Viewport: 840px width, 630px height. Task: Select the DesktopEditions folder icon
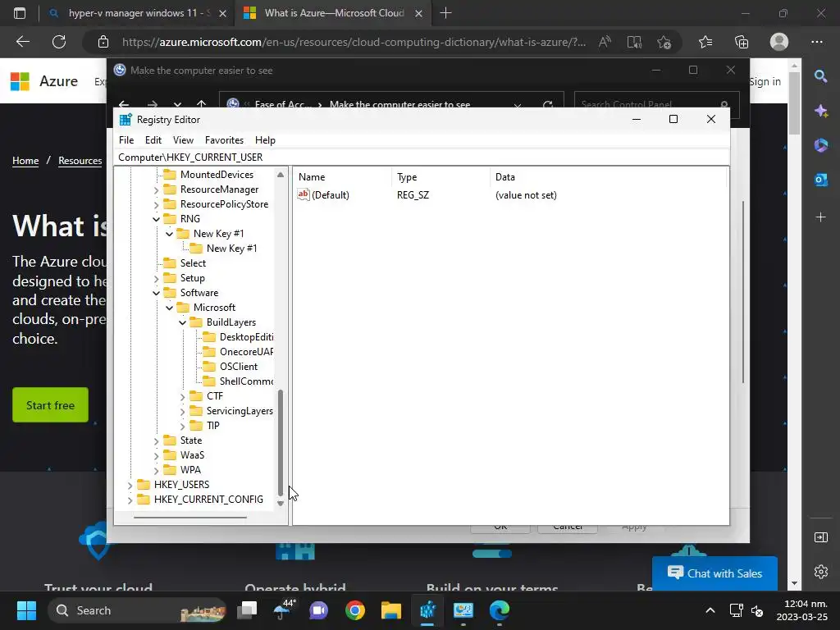point(209,337)
